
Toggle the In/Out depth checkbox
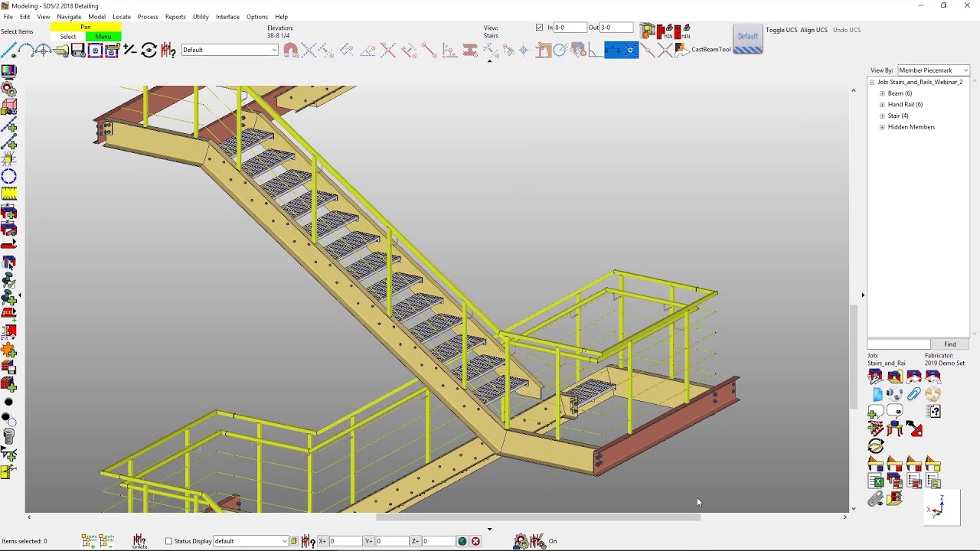click(539, 28)
